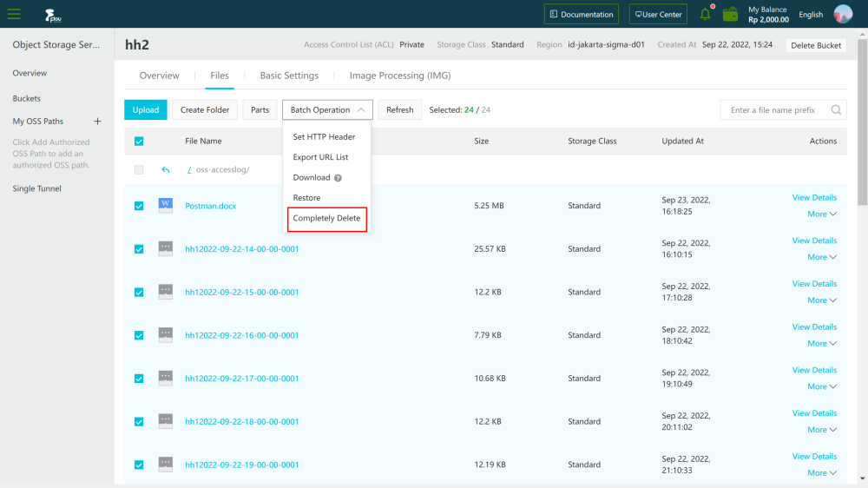Image resolution: width=868 pixels, height=488 pixels.
Task: Open the hamburger menu icon
Action: click(x=14, y=14)
